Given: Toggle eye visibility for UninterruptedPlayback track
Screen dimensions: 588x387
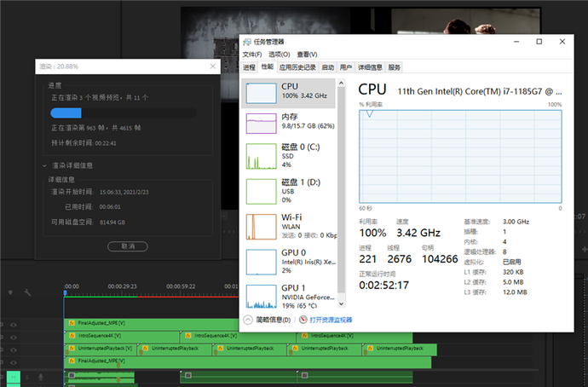Looking at the screenshot, I should click(14, 349).
